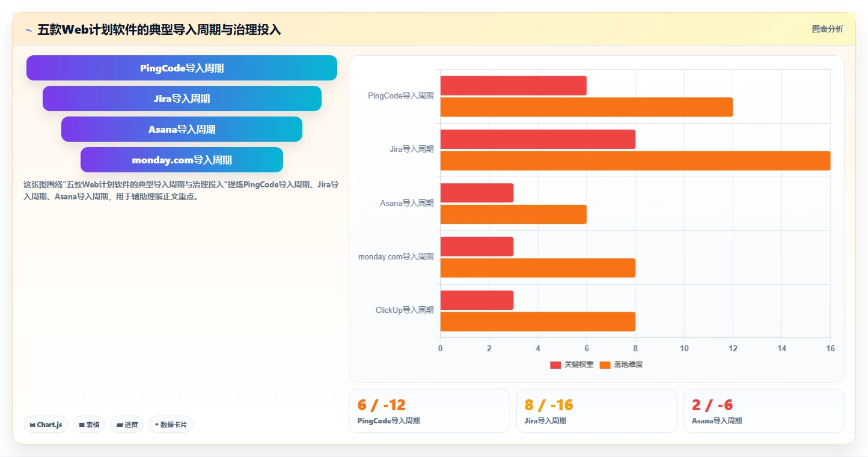The height and width of the screenshot is (457, 868).
Task: Click the red bar for Jira导入周期
Action: coord(538,139)
